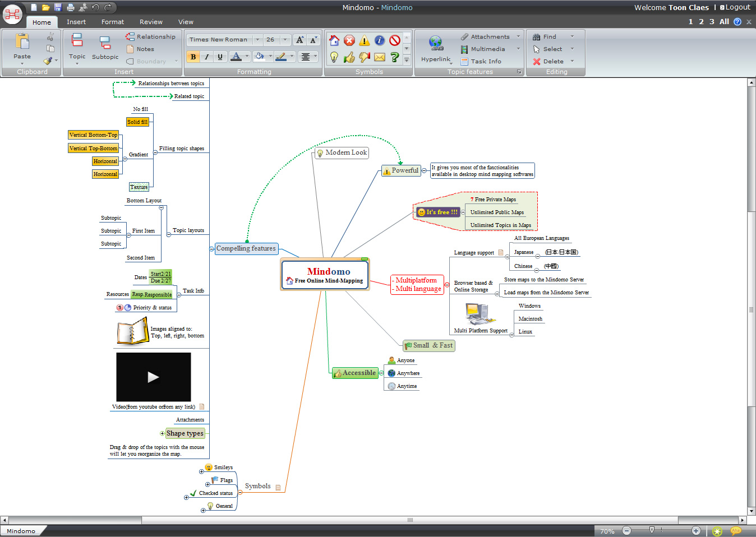756x537 pixels.
Task: Open the text alignment dropdown
Action: pos(315,57)
